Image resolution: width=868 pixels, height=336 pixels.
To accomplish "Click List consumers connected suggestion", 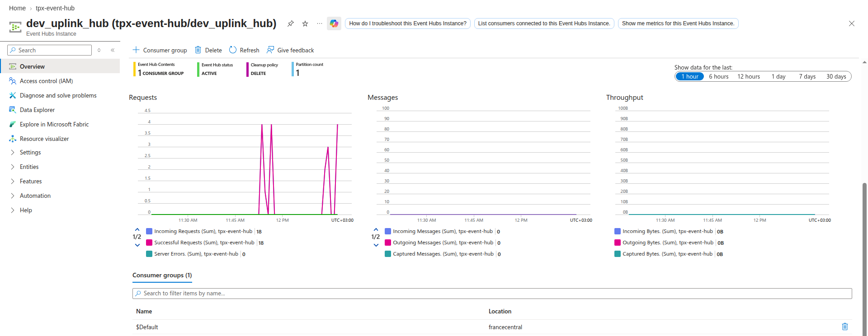I will [x=544, y=23].
